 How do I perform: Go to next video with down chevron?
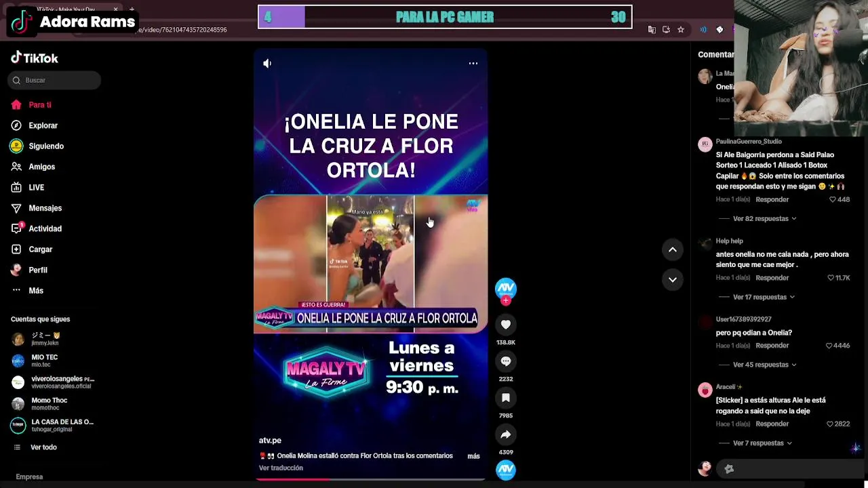click(673, 279)
